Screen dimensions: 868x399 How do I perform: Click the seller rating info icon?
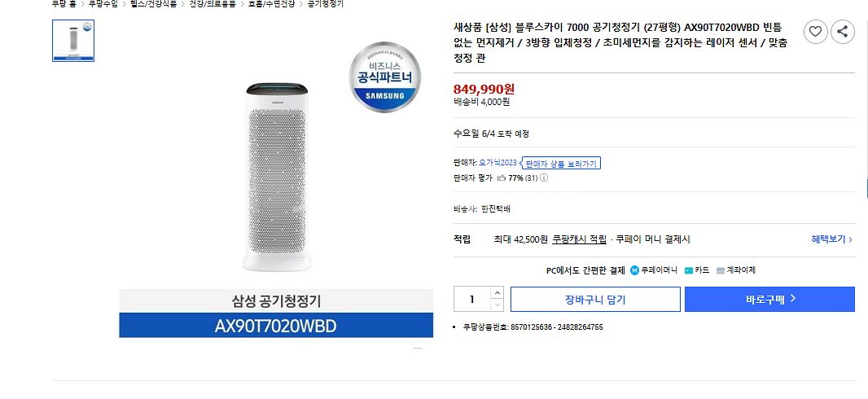point(544,178)
